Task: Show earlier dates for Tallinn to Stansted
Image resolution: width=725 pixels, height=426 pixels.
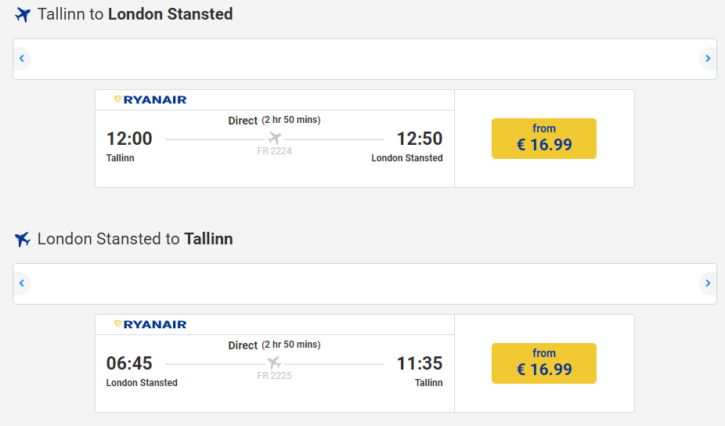Action: pyautogui.click(x=21, y=58)
